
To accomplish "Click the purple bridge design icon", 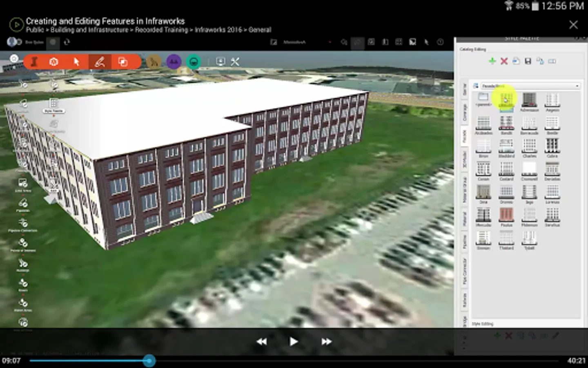I will 174,62.
